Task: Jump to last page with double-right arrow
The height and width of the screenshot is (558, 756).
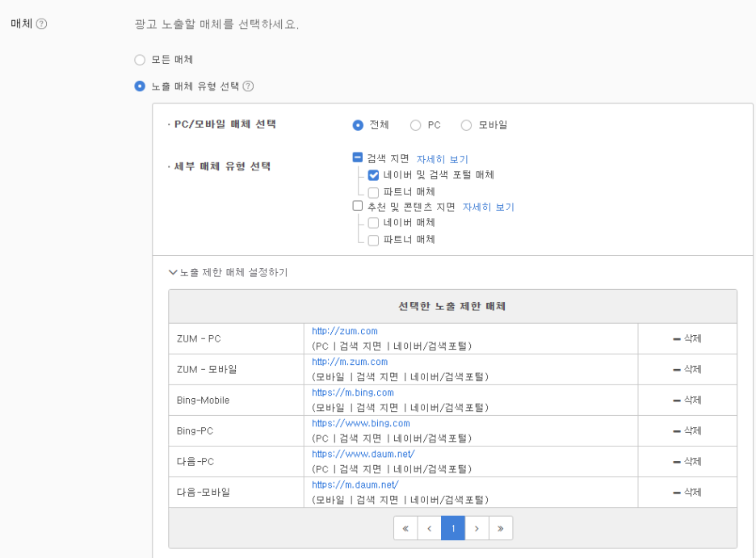Action: point(501,528)
